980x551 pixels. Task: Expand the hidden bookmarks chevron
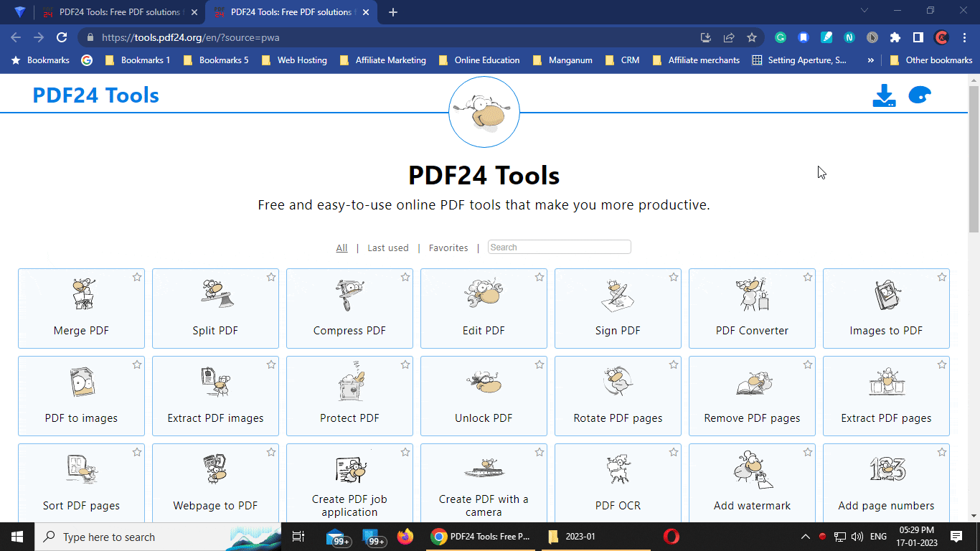[x=871, y=60]
